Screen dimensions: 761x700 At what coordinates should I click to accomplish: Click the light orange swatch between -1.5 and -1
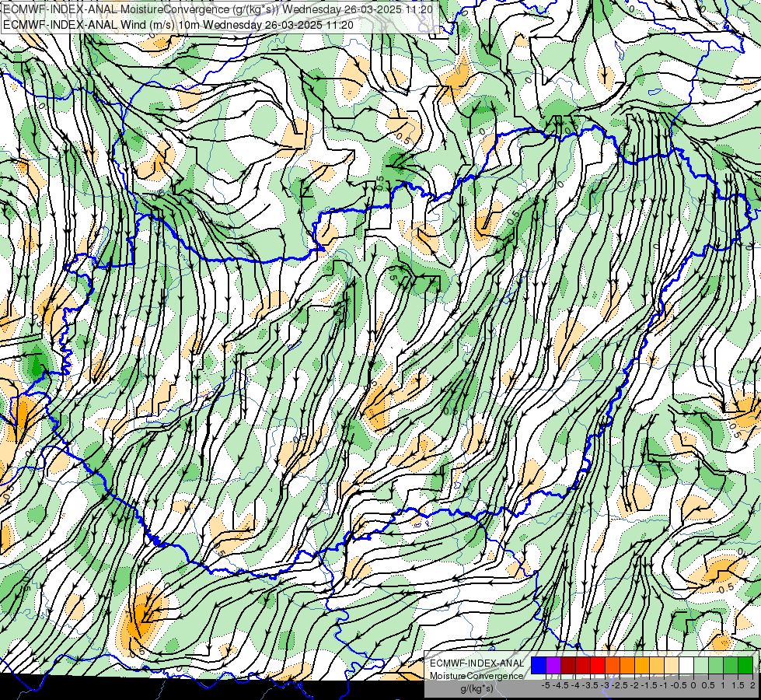point(657,665)
